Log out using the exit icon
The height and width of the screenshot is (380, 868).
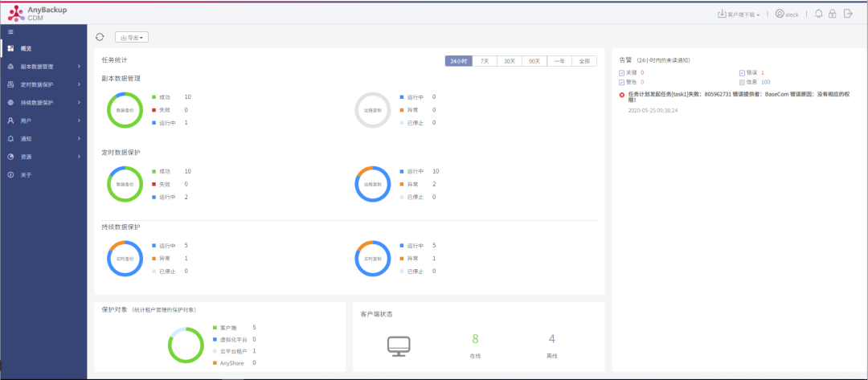(x=848, y=14)
